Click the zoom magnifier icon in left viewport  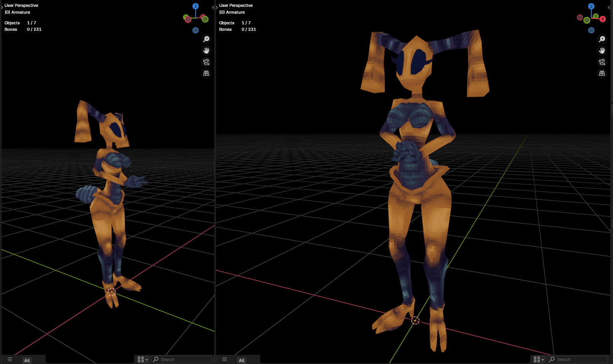[206, 39]
